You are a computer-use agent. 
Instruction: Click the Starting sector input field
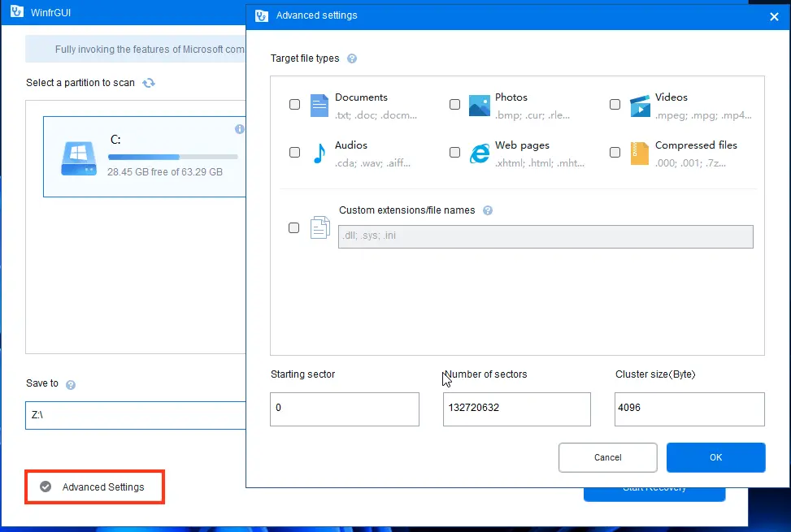click(x=345, y=409)
